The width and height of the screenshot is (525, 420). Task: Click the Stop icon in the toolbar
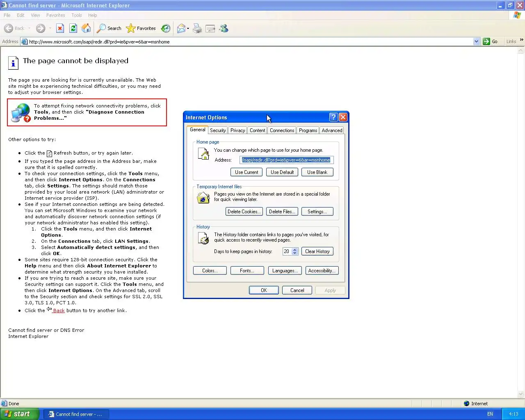pos(60,28)
